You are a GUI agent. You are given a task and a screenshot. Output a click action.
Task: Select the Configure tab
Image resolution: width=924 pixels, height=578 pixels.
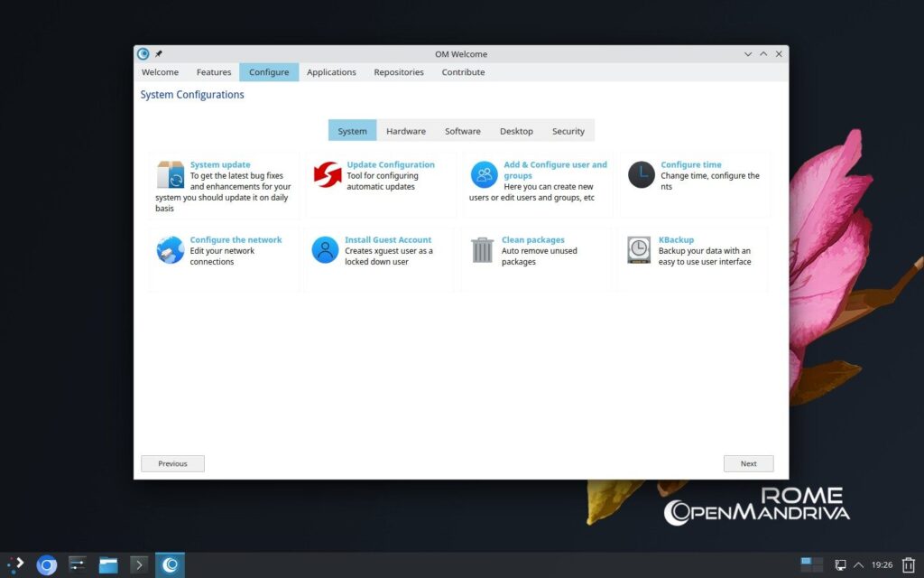tap(269, 72)
